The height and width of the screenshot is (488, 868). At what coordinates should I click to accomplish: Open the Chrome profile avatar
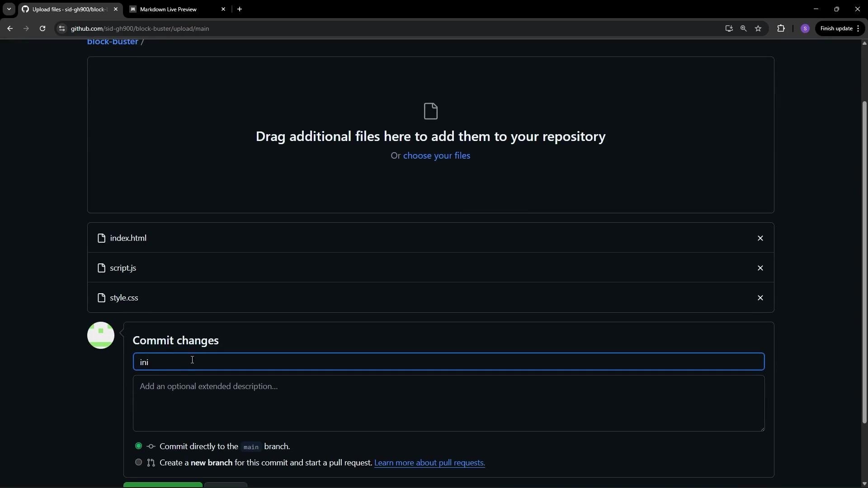(x=805, y=28)
